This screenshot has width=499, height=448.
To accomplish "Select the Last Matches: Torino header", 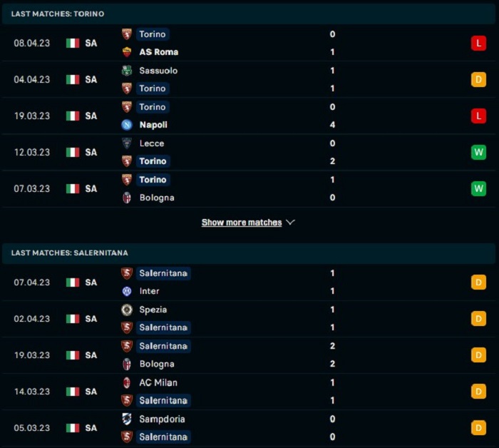I will [249, 14].
